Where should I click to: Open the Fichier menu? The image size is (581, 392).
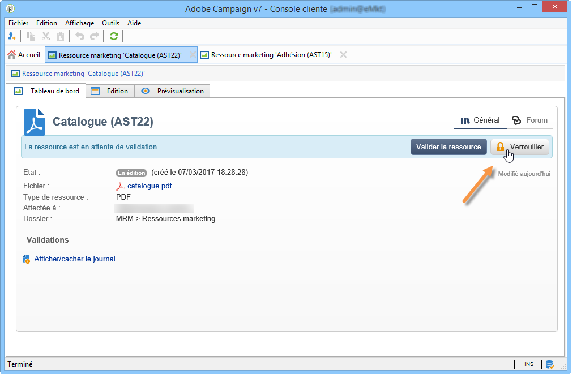pyautogui.click(x=19, y=23)
